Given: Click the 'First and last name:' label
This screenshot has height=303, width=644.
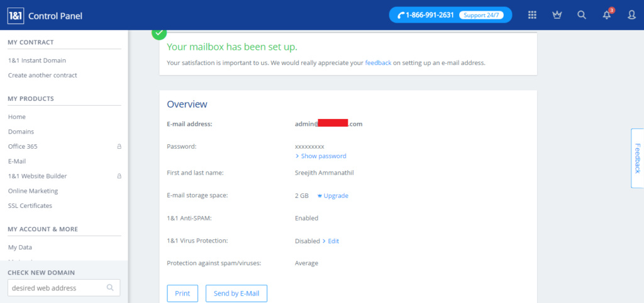Looking at the screenshot, I should tap(195, 173).
